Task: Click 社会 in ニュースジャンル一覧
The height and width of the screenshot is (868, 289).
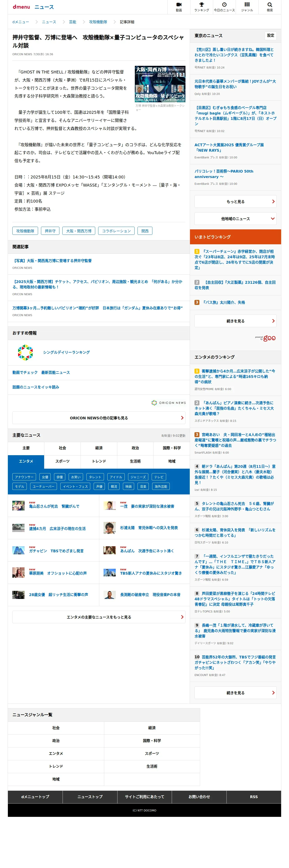Action: 56,728
